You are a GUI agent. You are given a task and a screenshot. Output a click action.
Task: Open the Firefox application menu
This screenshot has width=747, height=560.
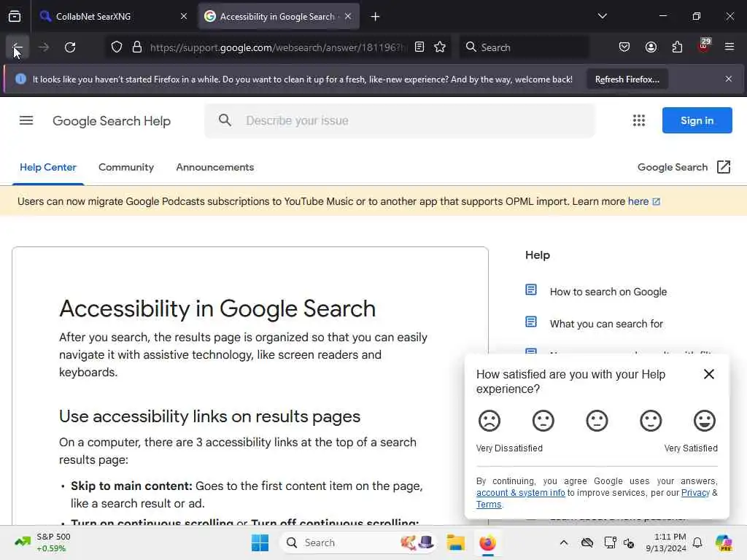(x=729, y=47)
